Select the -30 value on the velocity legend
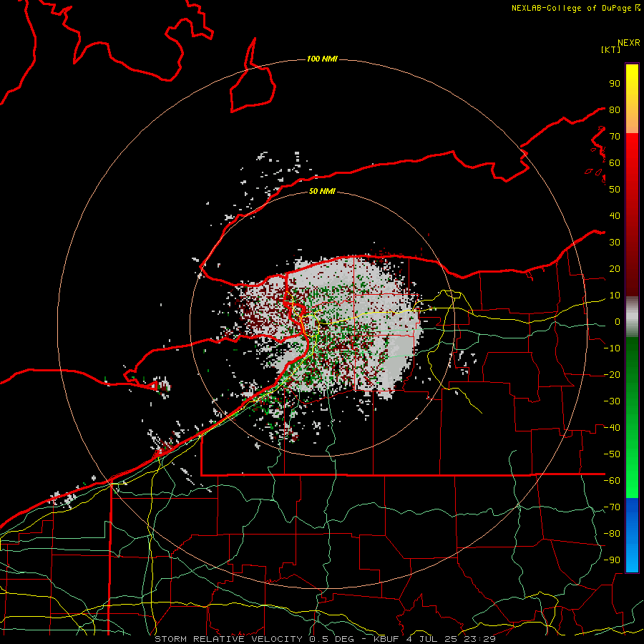Viewport: 644px width, 644px height. coord(612,401)
